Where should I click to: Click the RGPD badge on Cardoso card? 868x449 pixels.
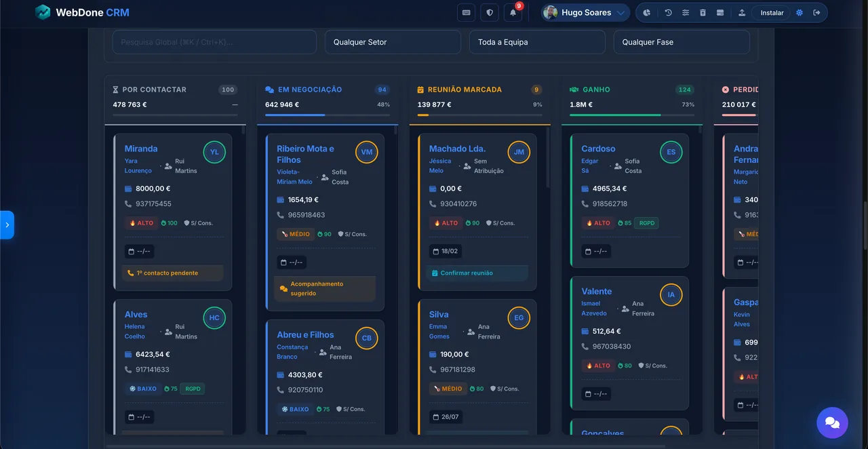pos(646,222)
